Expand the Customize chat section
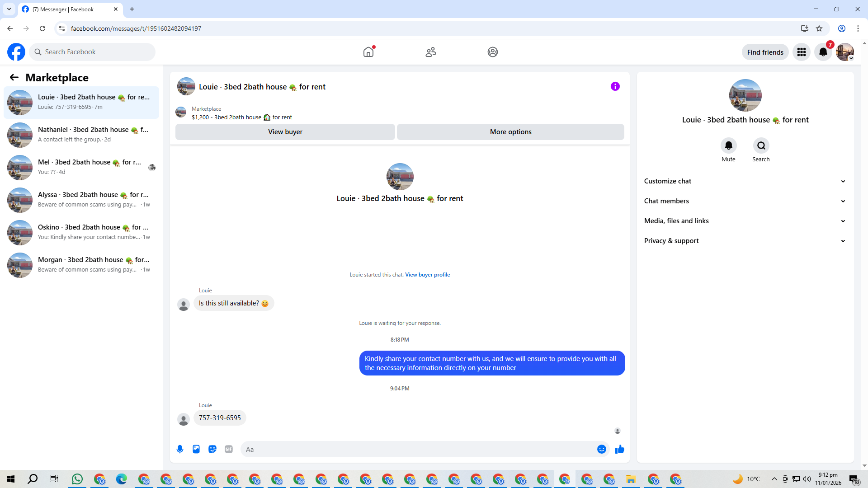Image resolution: width=868 pixels, height=488 pixels. 745,181
